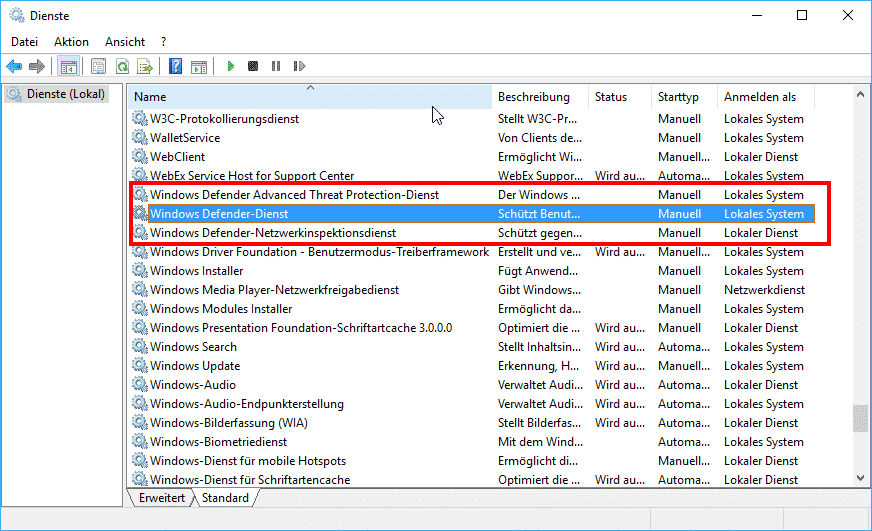Open the Help toolbar icon

[176, 67]
